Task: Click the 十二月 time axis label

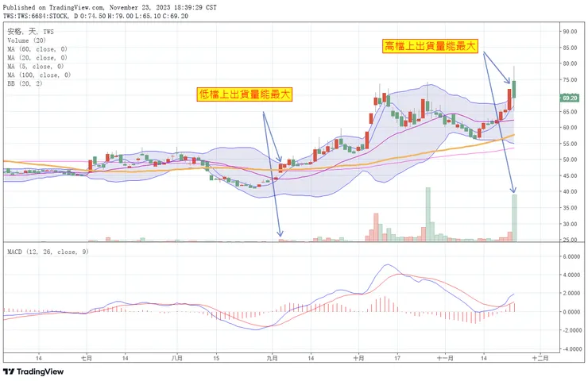Action: 540,358
